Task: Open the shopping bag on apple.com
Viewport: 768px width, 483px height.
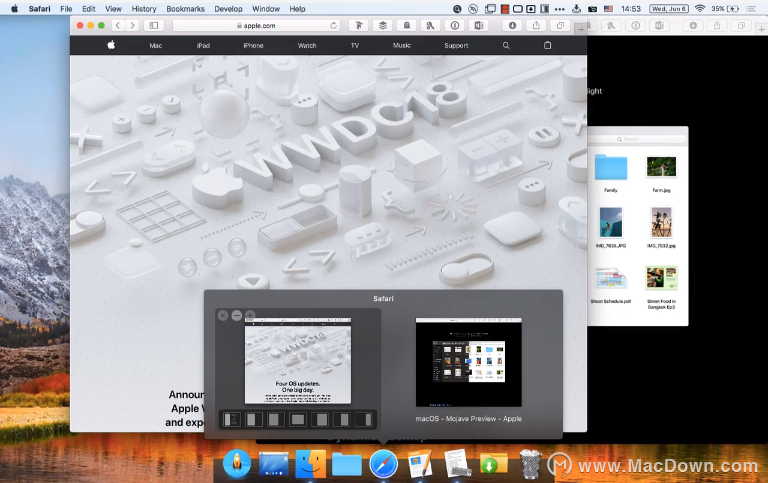Action: pos(548,45)
